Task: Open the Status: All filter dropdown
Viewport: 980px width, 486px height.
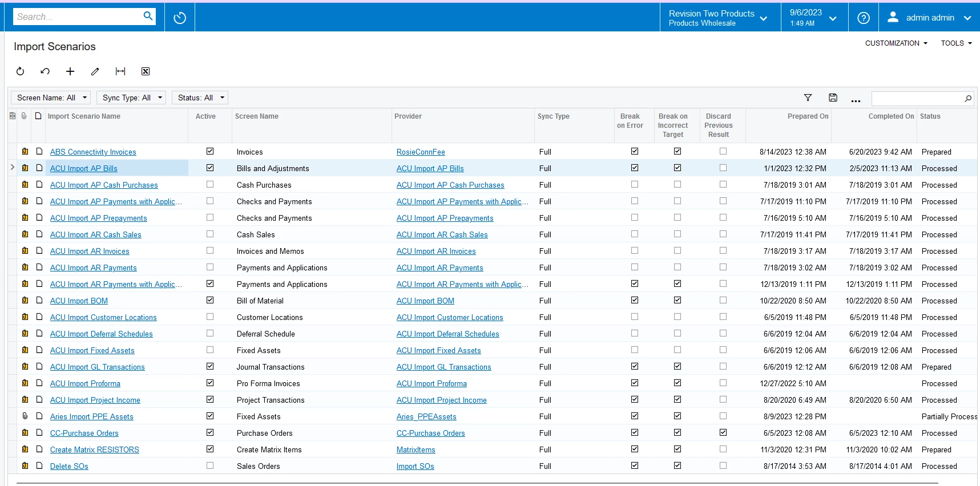Action: (x=200, y=98)
